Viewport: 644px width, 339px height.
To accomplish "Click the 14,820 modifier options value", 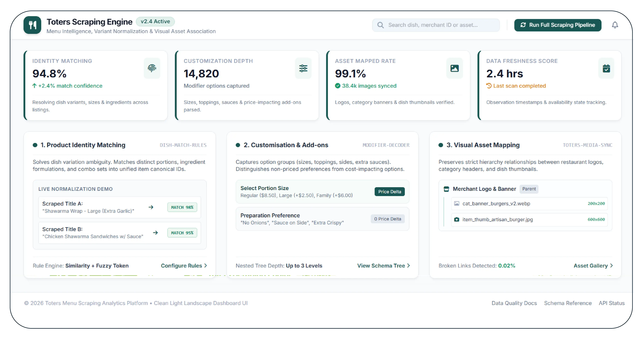I will tap(201, 73).
